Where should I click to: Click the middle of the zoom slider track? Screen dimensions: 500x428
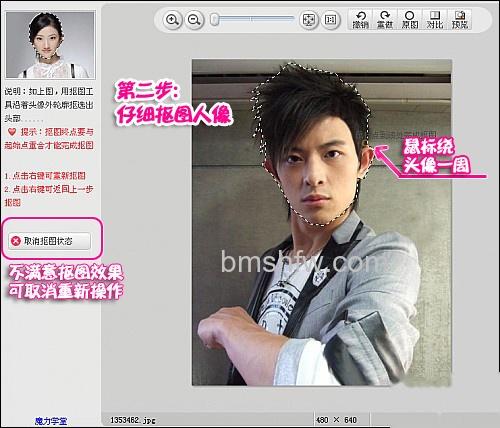coord(252,19)
